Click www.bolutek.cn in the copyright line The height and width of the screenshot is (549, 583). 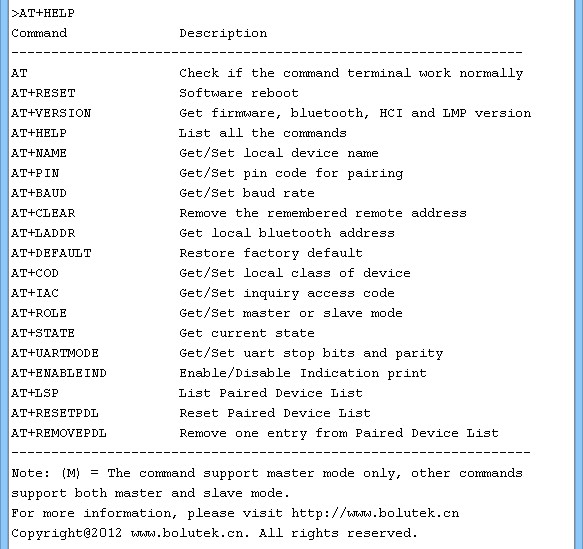(190, 533)
